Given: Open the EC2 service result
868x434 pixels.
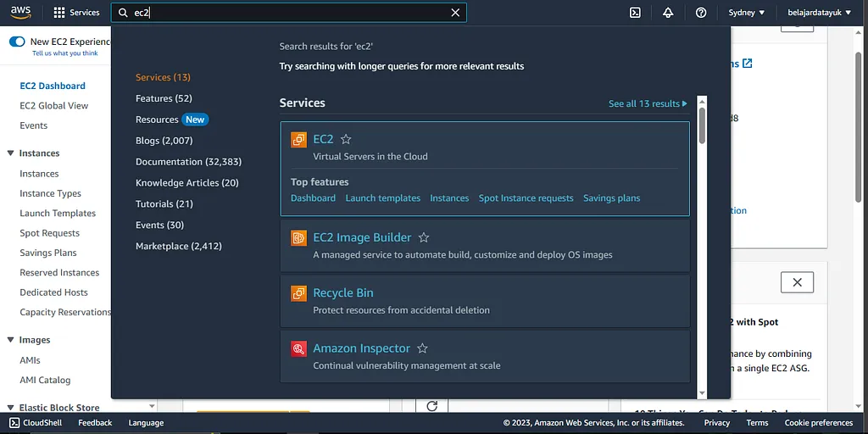Looking at the screenshot, I should point(323,139).
